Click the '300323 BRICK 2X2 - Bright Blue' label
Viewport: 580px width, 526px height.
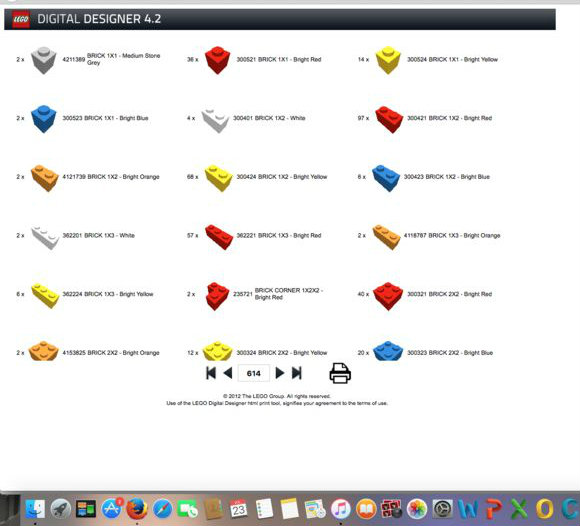click(450, 353)
